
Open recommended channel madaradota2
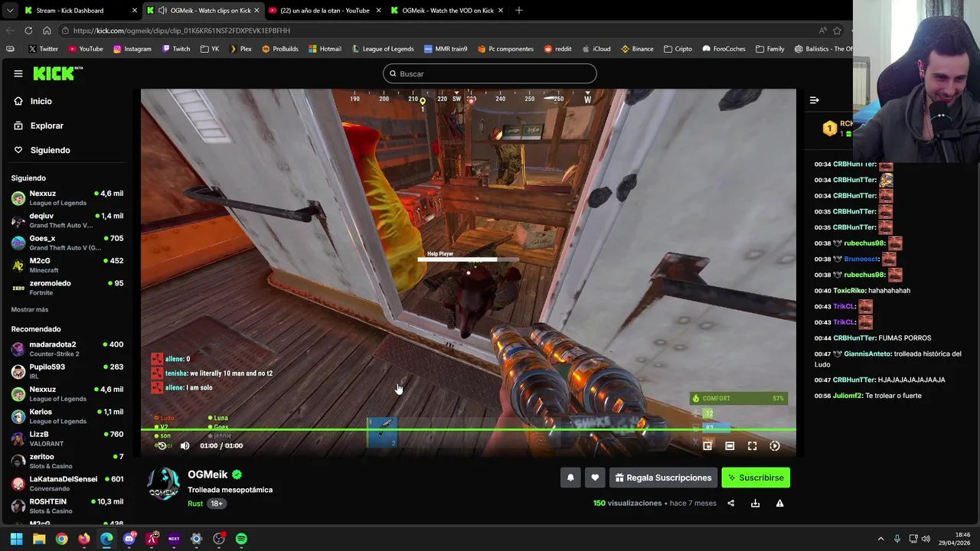pos(67,349)
